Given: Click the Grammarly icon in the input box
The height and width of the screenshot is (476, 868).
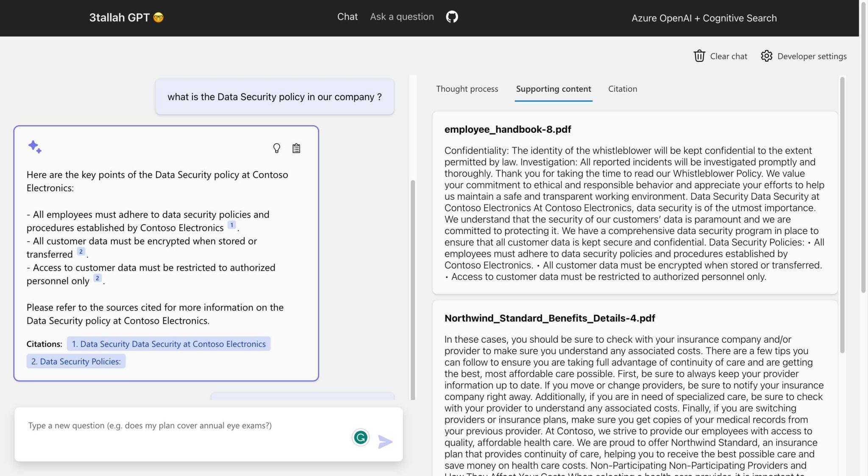Looking at the screenshot, I should (360, 437).
